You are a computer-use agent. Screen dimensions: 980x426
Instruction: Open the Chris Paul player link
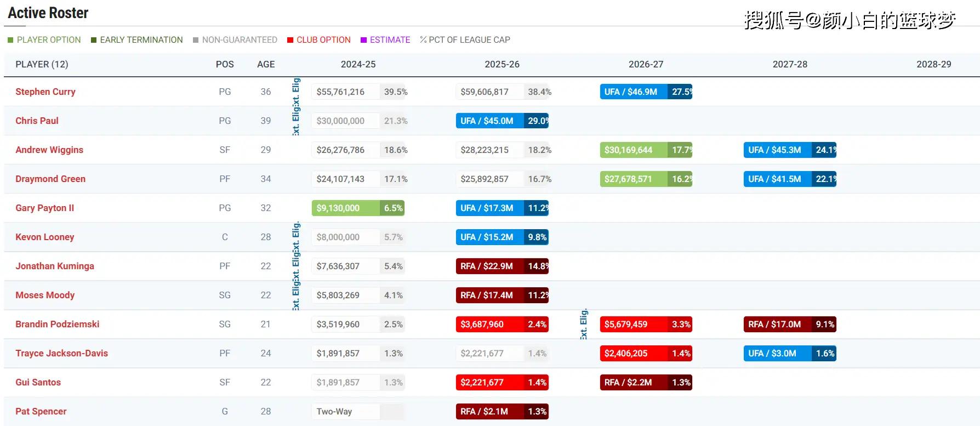pyautogui.click(x=37, y=121)
